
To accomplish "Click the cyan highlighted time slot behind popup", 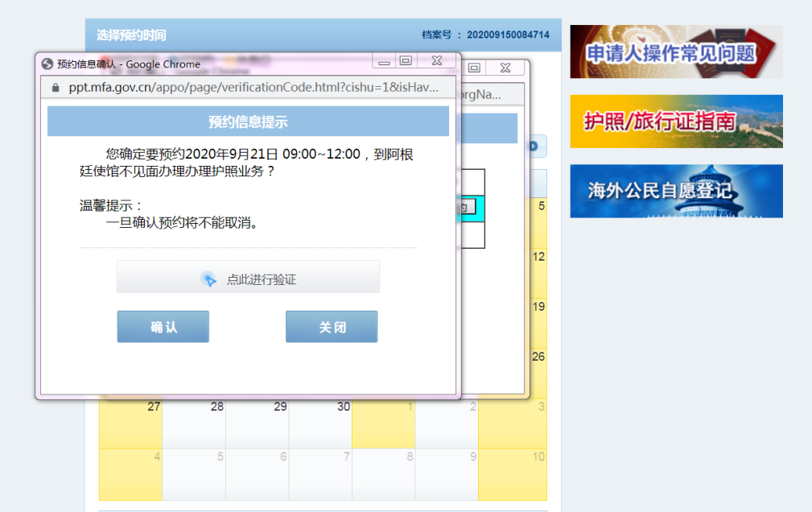I will click(x=472, y=209).
